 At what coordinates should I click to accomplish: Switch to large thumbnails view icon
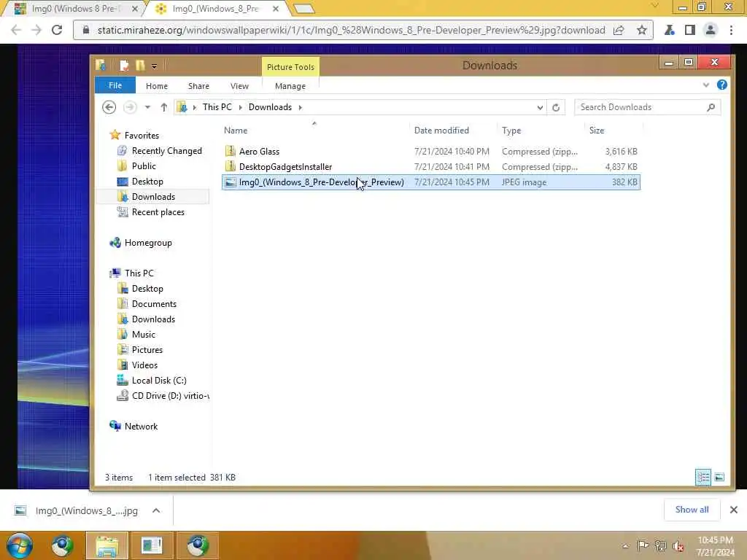tap(719, 477)
